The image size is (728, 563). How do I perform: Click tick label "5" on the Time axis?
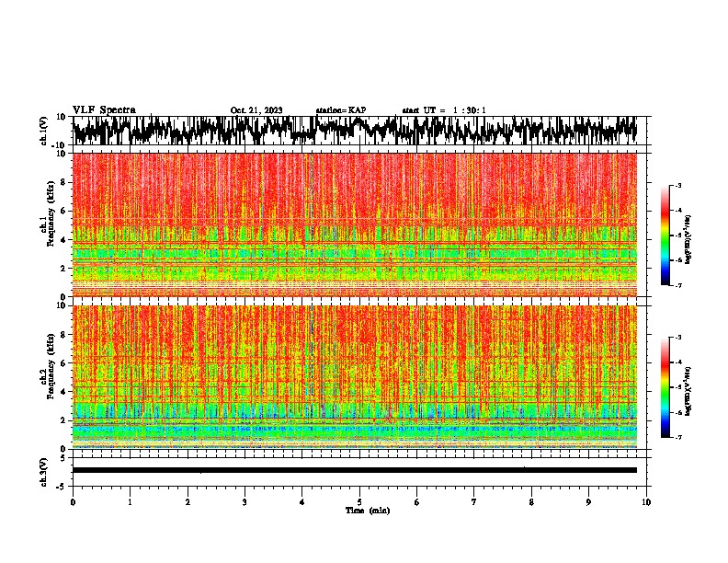click(359, 502)
